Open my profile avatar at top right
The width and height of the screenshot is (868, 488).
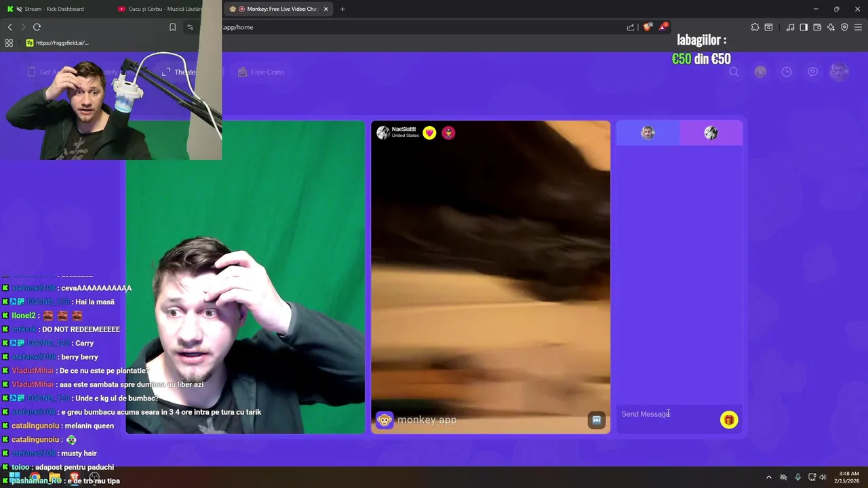click(x=840, y=72)
